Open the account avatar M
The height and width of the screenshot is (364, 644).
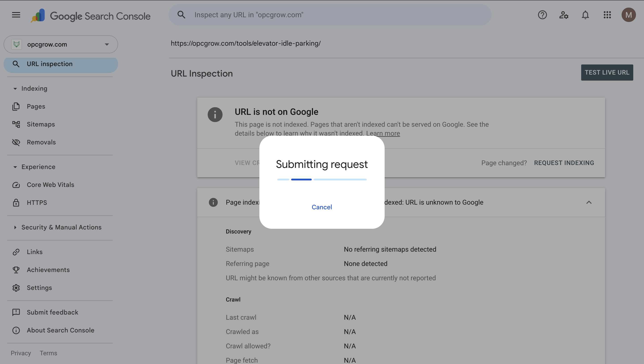tap(629, 15)
